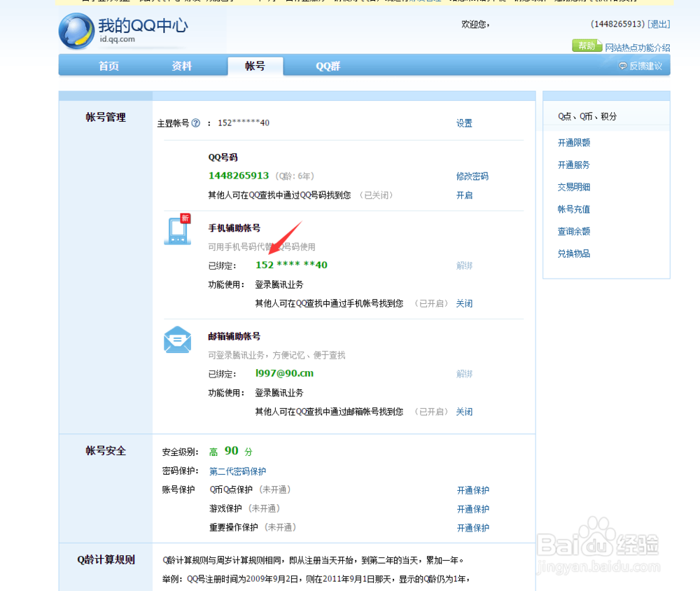Click 解绑 for the bound email
This screenshot has width=700, height=591.
(x=464, y=374)
